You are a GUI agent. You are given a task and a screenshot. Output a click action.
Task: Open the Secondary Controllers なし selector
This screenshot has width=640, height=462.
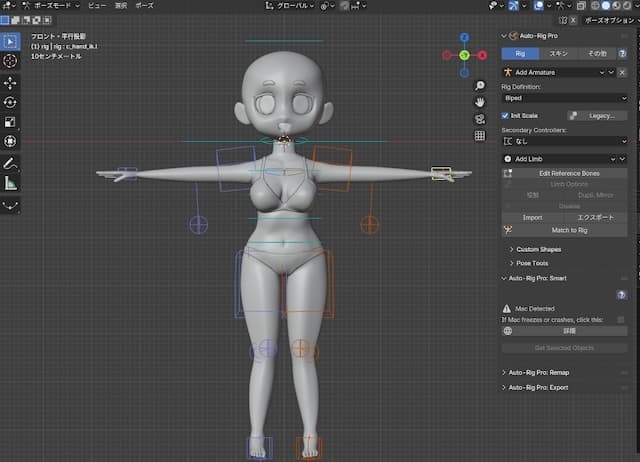point(565,142)
